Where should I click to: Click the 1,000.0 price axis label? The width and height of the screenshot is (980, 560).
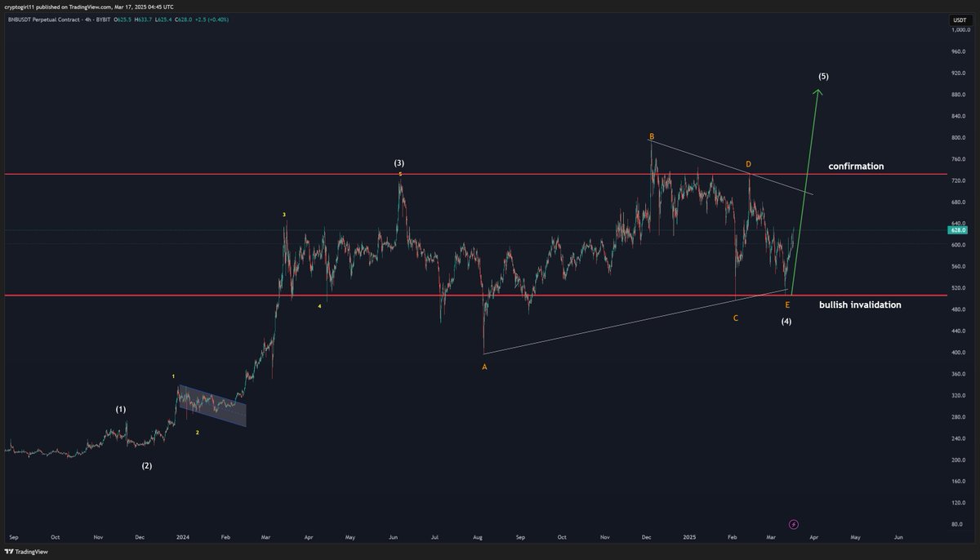coord(959,30)
